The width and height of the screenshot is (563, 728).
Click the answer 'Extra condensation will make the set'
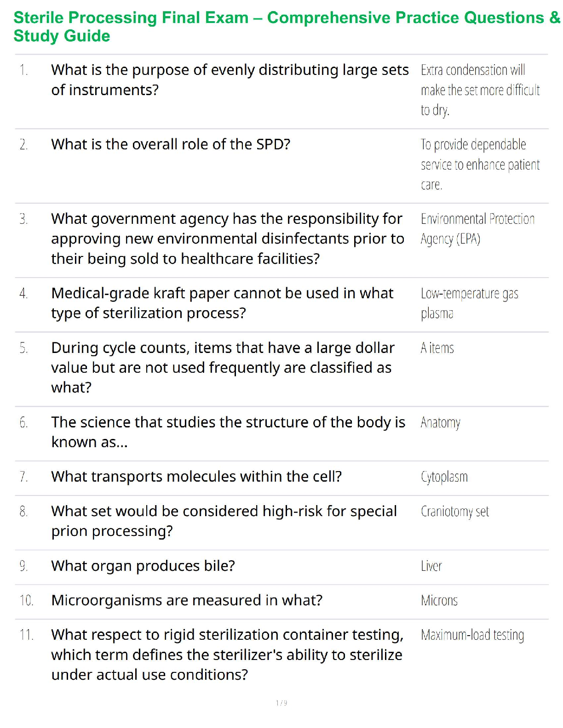pyautogui.click(x=480, y=90)
